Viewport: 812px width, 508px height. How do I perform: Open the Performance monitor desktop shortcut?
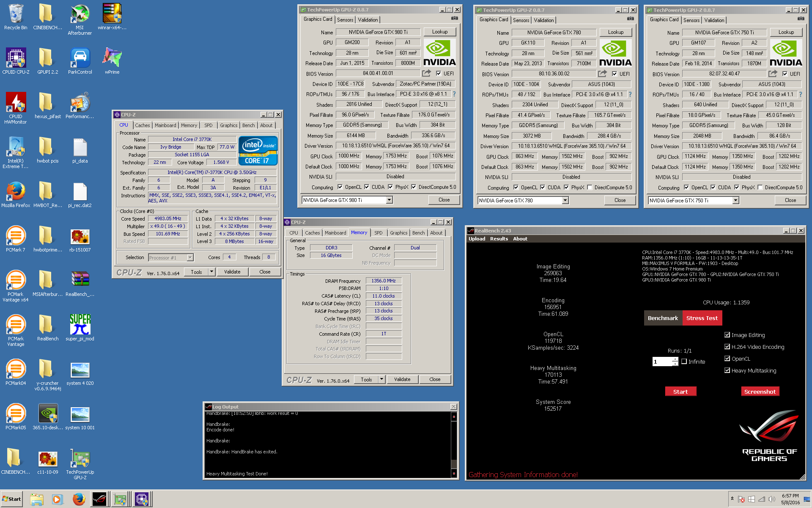pos(80,106)
